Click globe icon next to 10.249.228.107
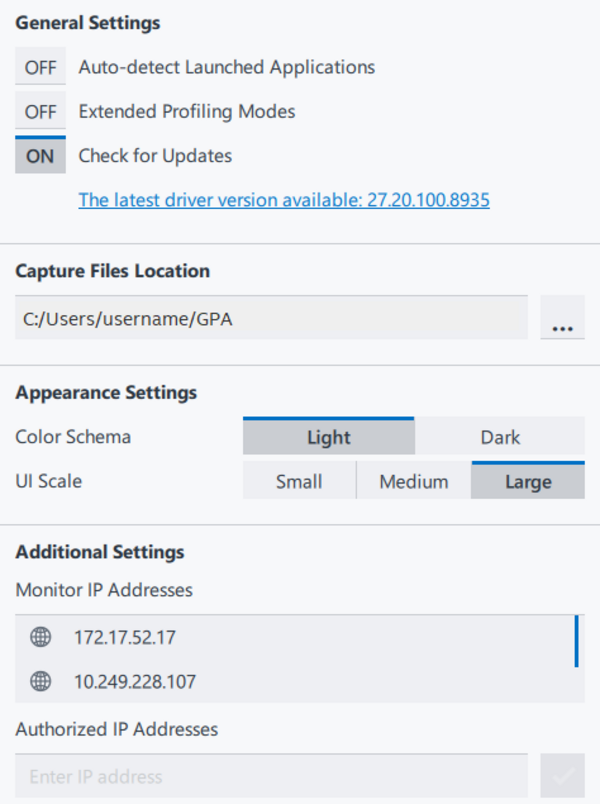 (40, 682)
